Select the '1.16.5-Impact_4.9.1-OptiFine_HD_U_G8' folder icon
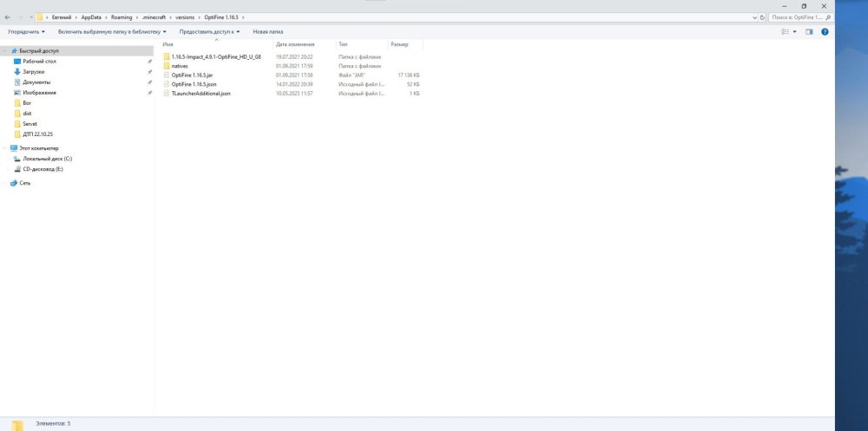Image resolution: width=868 pixels, height=431 pixels. click(x=167, y=57)
